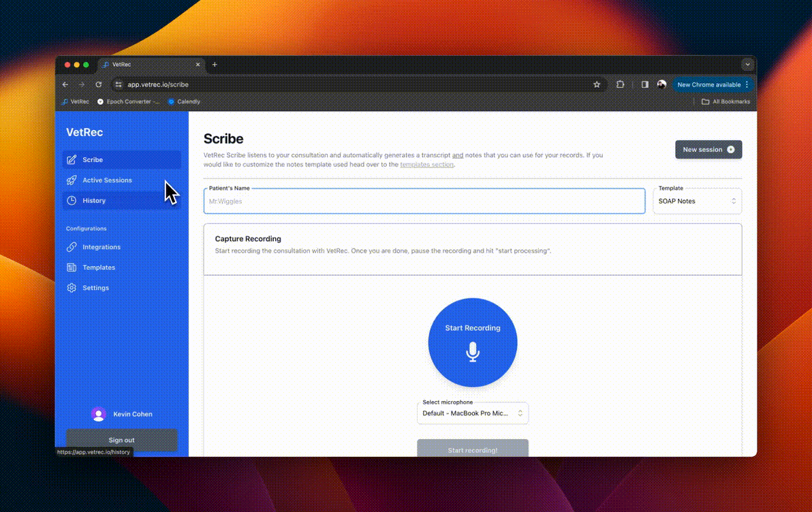Click the address bar URL
Screen dimensions: 812x512
158,84
